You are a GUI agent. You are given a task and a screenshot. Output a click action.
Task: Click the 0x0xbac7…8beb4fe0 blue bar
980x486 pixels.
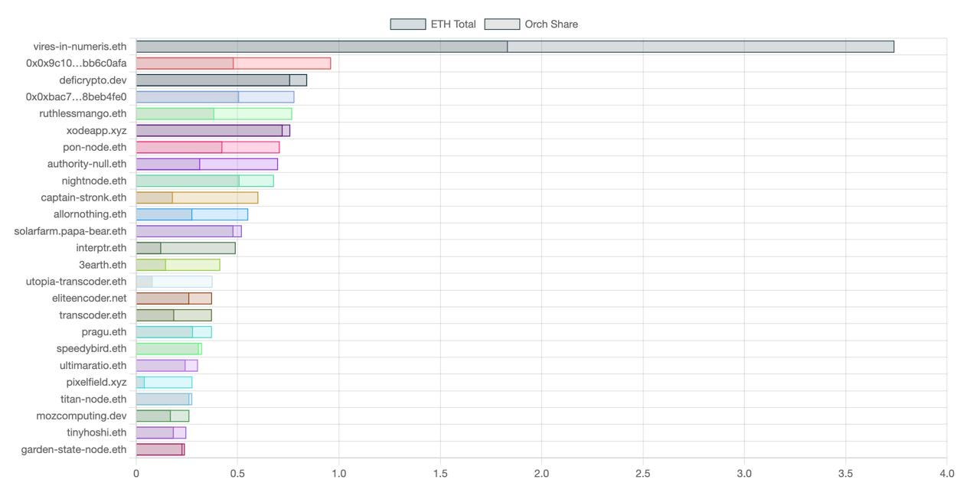click(215, 97)
